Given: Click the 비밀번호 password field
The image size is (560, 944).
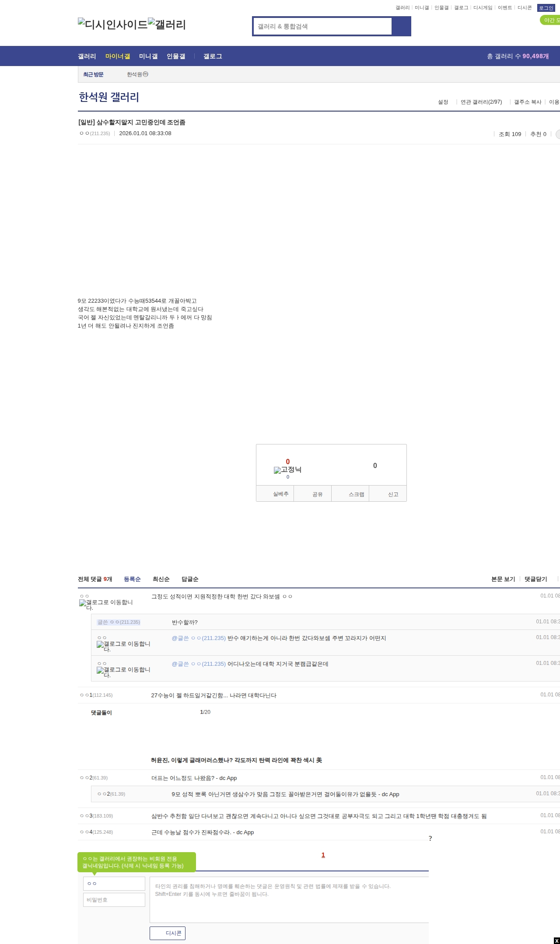Looking at the screenshot, I should [x=114, y=900].
